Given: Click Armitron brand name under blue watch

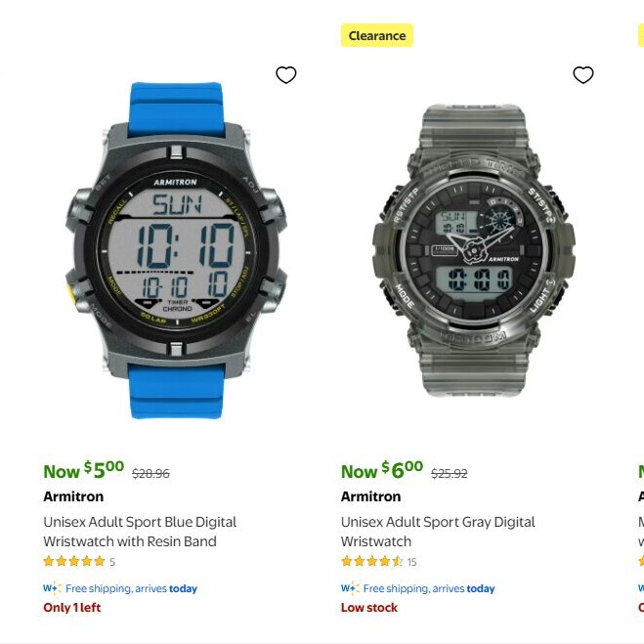Looking at the screenshot, I should [73, 496].
